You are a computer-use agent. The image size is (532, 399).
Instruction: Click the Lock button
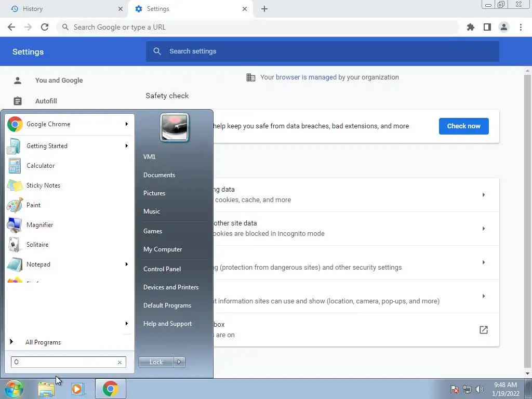(156, 362)
